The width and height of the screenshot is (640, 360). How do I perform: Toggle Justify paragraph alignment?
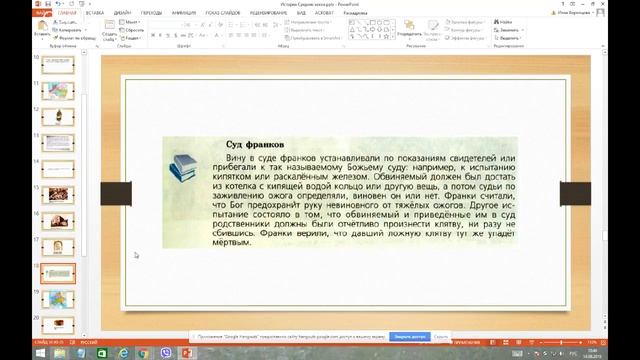254,36
